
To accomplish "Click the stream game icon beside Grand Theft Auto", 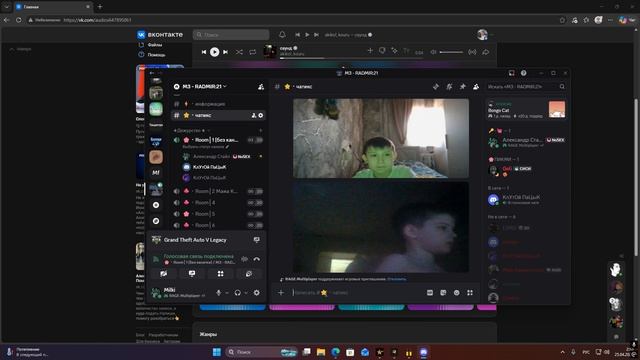I will point(256,240).
